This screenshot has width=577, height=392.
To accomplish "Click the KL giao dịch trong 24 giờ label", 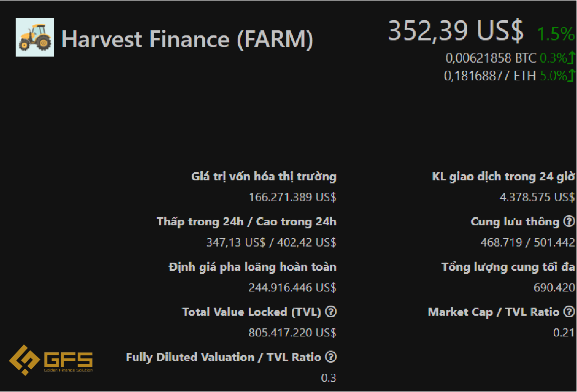I will tap(503, 176).
